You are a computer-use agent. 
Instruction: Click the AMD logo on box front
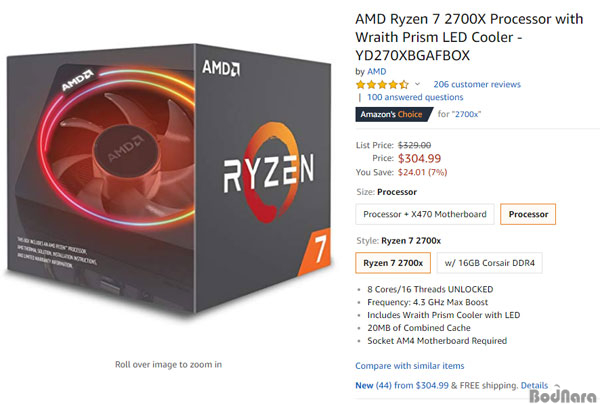tap(221, 68)
